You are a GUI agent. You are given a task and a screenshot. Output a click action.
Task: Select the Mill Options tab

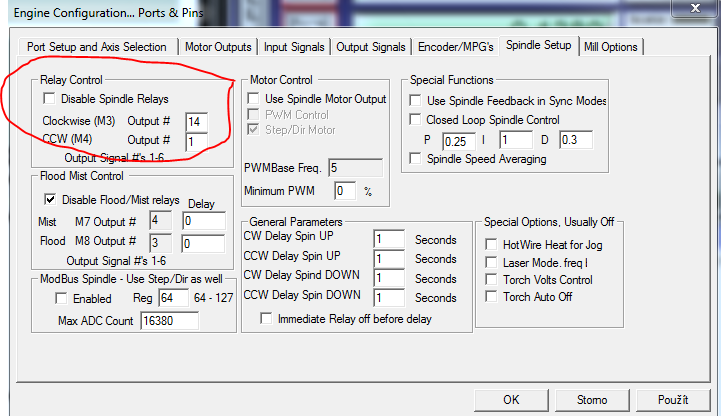[611, 46]
